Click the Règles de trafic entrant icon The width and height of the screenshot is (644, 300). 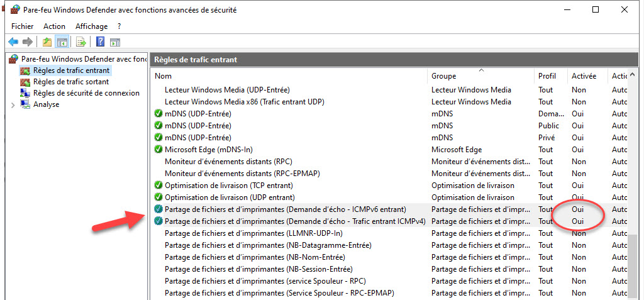coord(25,70)
